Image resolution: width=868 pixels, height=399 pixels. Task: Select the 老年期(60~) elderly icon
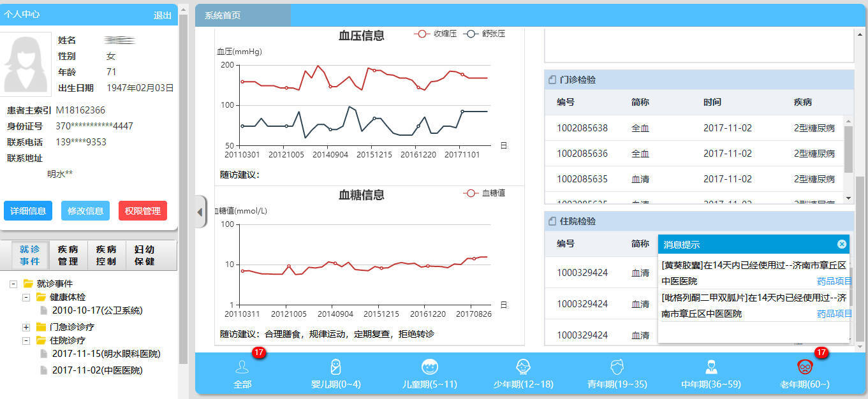805,367
